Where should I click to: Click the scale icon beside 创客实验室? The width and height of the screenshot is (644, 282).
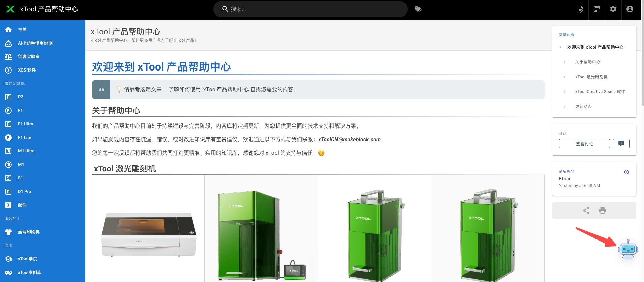pyautogui.click(x=8, y=57)
